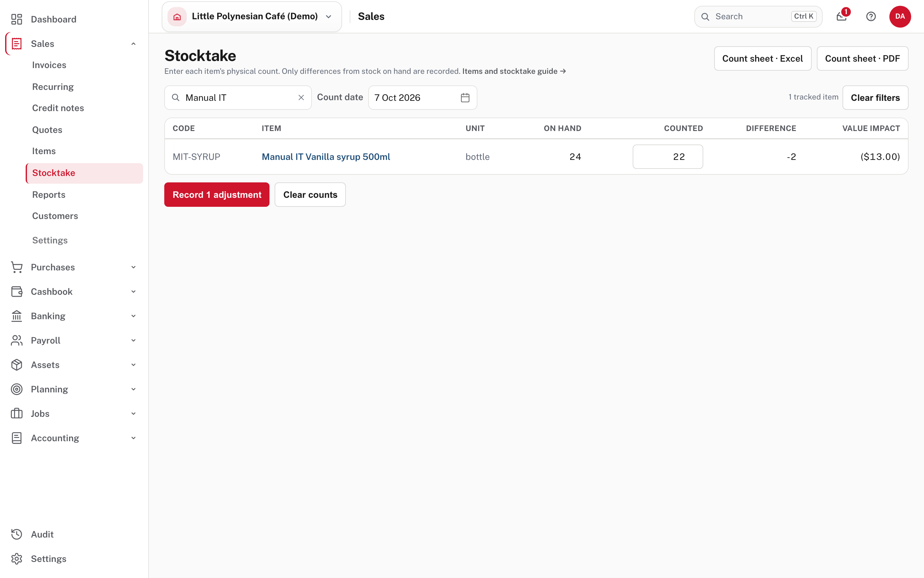Open the Items page

pos(44,151)
